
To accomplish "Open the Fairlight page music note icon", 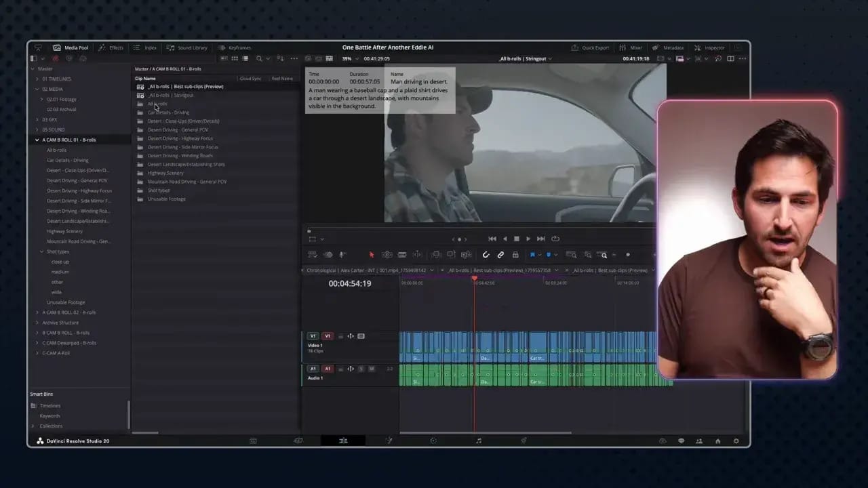I will 479,441.
